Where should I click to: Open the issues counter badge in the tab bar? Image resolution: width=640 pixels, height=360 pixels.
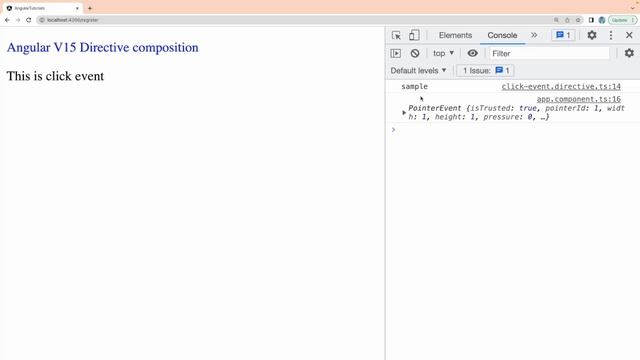[563, 36]
